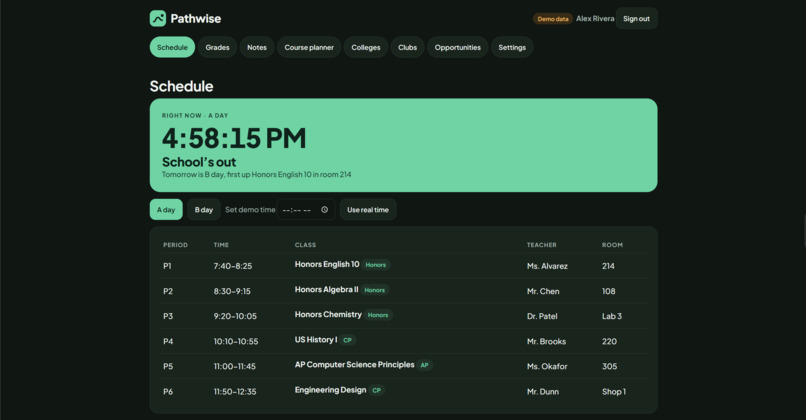Click the Honors badge next to English 10
The image size is (806, 420).
[376, 265]
